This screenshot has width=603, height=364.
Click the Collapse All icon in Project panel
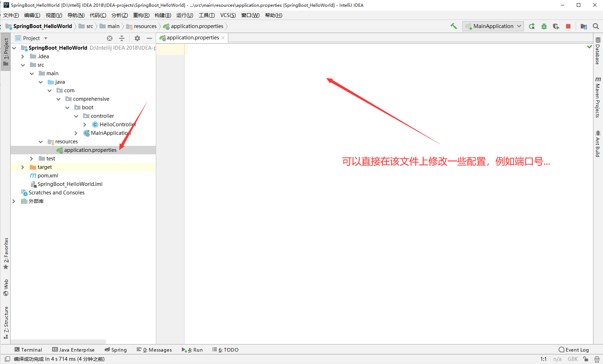(122, 38)
